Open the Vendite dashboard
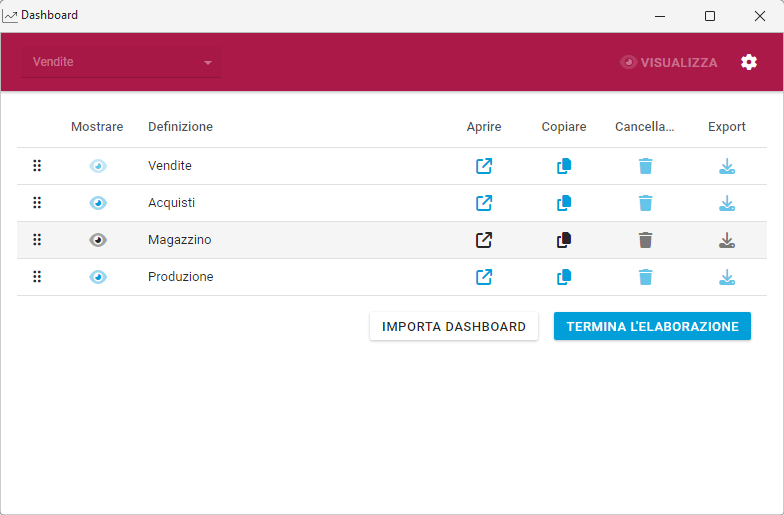The image size is (784, 515). click(484, 166)
